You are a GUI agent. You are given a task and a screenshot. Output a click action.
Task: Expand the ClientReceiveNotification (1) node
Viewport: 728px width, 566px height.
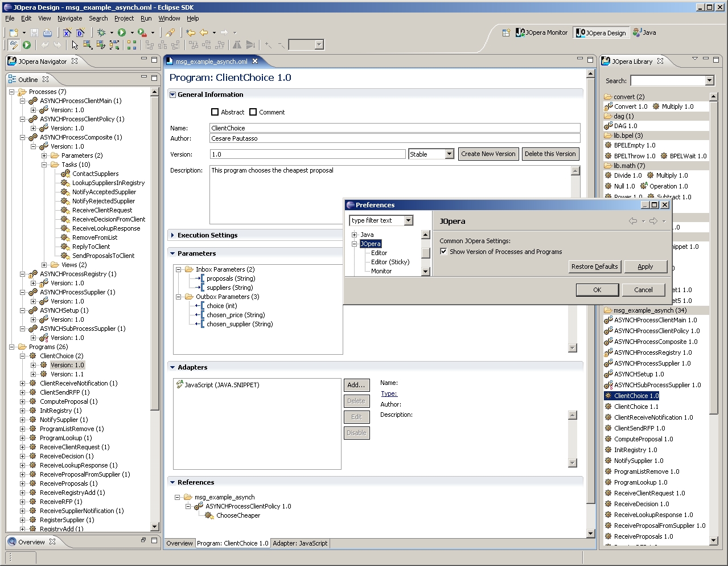pos(23,383)
